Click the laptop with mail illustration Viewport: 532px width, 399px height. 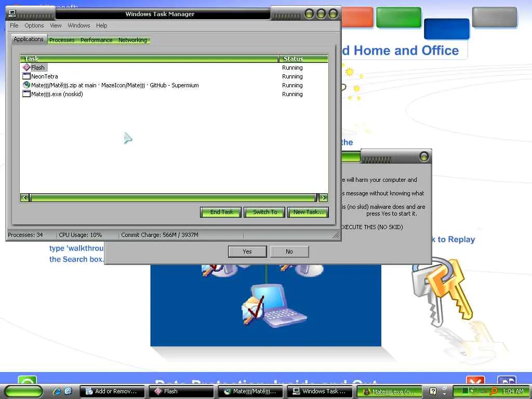click(x=273, y=307)
